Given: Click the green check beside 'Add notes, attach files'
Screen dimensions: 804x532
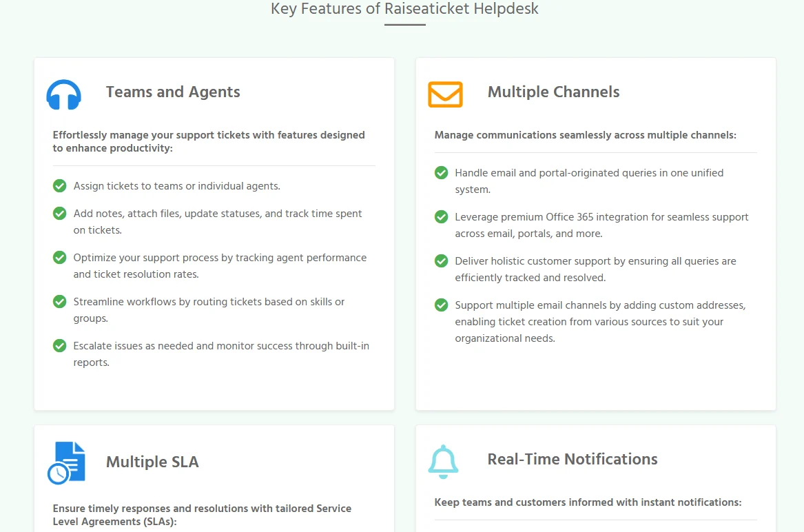Looking at the screenshot, I should tap(59, 214).
